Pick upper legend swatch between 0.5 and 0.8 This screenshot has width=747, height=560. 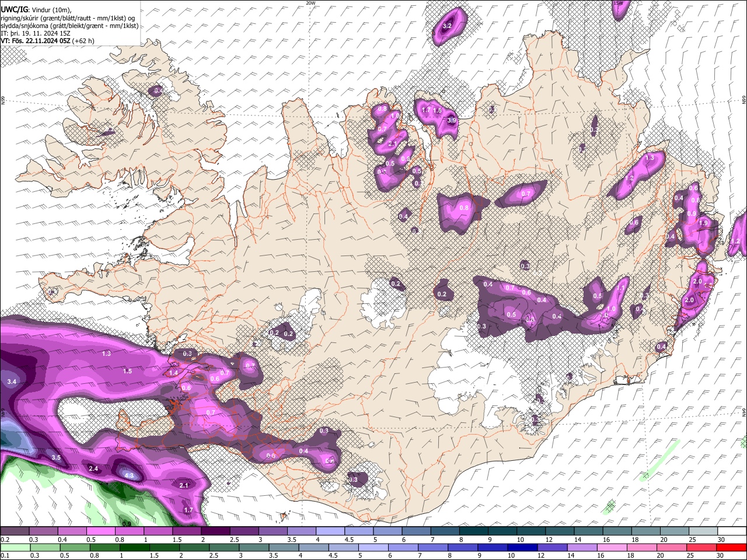[100, 531]
